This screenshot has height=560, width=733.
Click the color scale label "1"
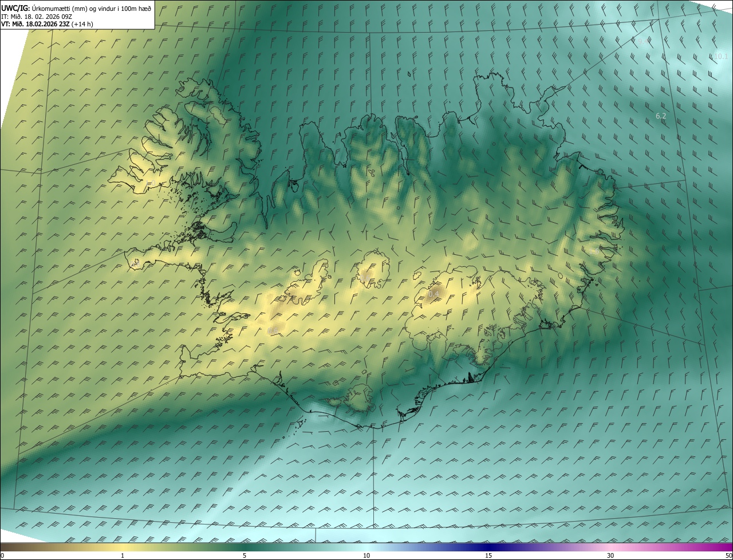point(123,555)
